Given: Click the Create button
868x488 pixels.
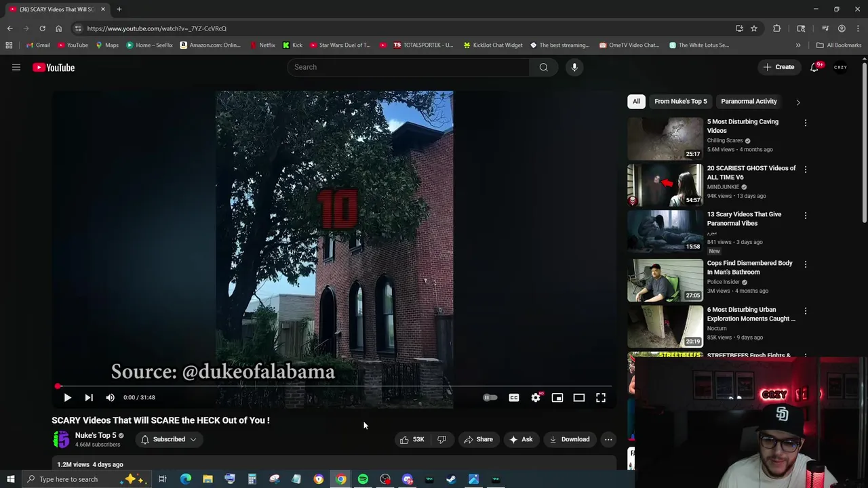Looking at the screenshot, I should tap(778, 67).
